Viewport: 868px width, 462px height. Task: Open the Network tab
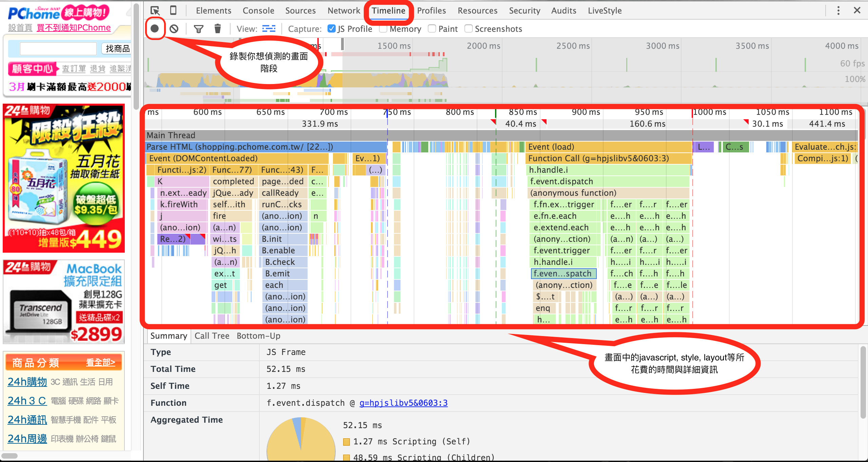344,10
